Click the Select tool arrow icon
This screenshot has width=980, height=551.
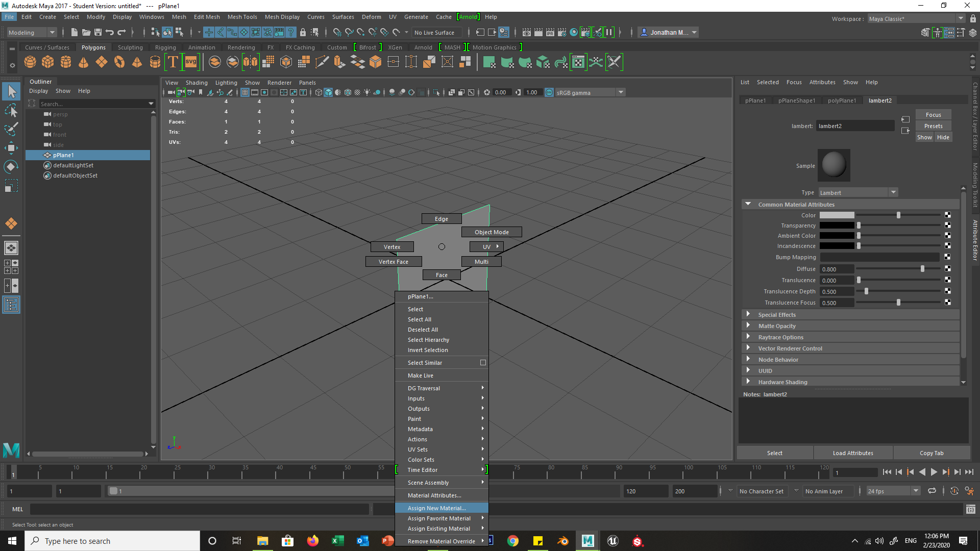pyautogui.click(x=11, y=92)
